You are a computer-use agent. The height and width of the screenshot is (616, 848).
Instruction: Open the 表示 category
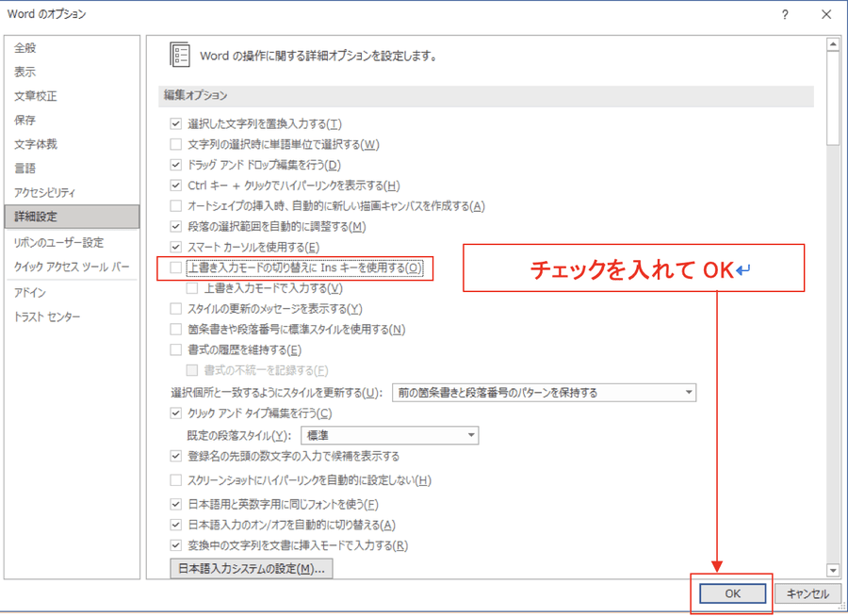click(x=72, y=72)
